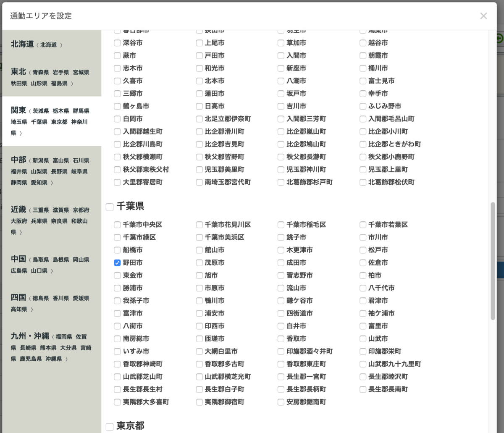Check the 千葉県 prefecture select-all checkbox
The width and height of the screenshot is (504, 433).
click(110, 207)
